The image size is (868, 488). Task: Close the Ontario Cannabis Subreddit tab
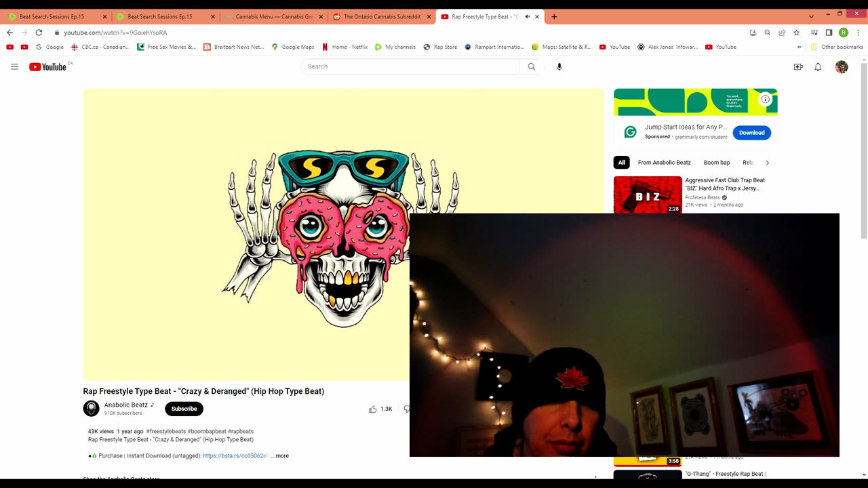429,16
